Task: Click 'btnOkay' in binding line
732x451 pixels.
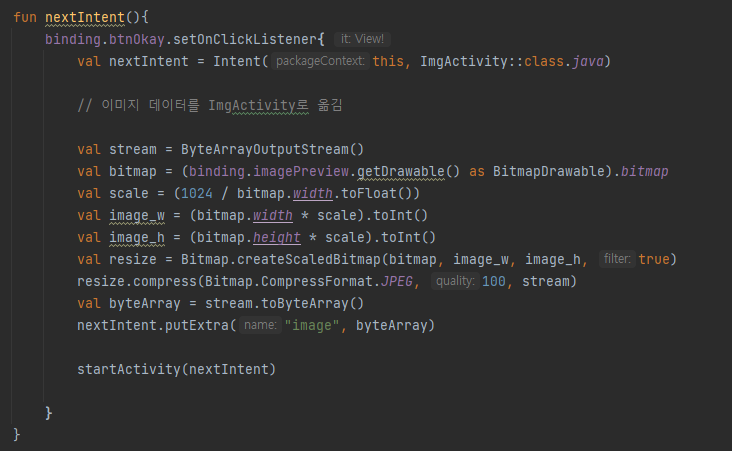Action: [136, 39]
